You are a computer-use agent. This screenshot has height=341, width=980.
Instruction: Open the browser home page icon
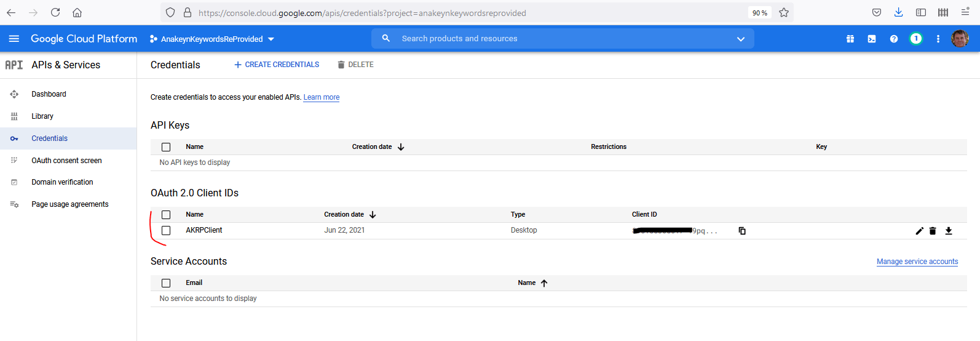click(x=77, y=12)
